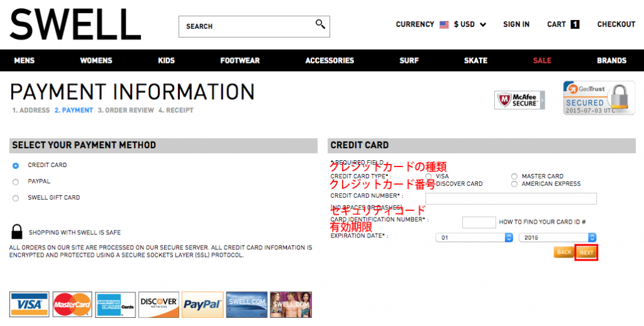Click the Visa card logo
Image resolution: width=644 pixels, height=326 pixels.
(x=29, y=304)
